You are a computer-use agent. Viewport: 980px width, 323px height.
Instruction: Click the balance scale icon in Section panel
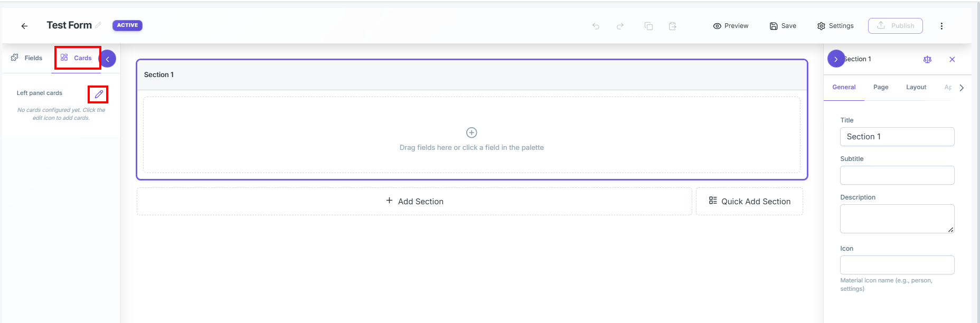tap(927, 59)
